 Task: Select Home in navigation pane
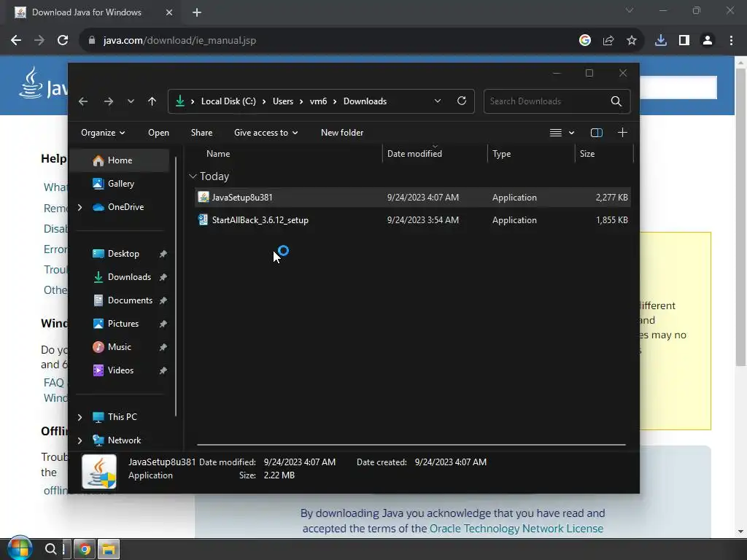click(x=120, y=160)
